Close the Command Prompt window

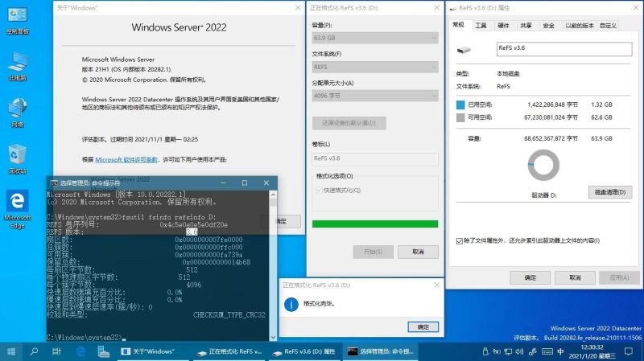[266, 183]
